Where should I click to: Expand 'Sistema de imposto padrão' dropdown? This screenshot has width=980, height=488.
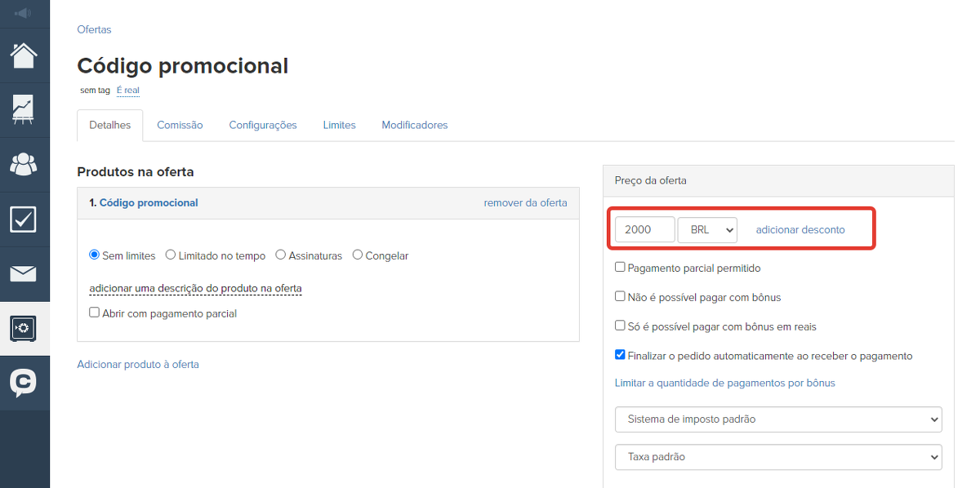tap(777, 419)
